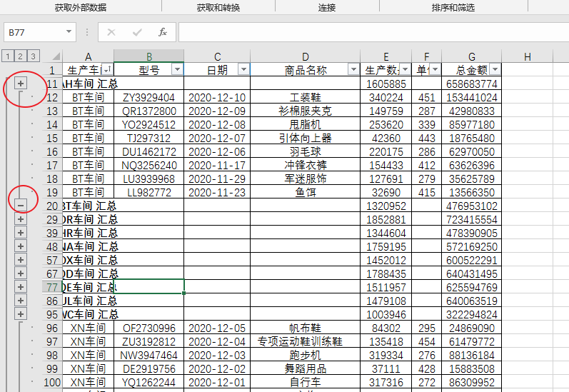This screenshot has width=569, height=392.
Task: Select column C header
Action: 217,56
